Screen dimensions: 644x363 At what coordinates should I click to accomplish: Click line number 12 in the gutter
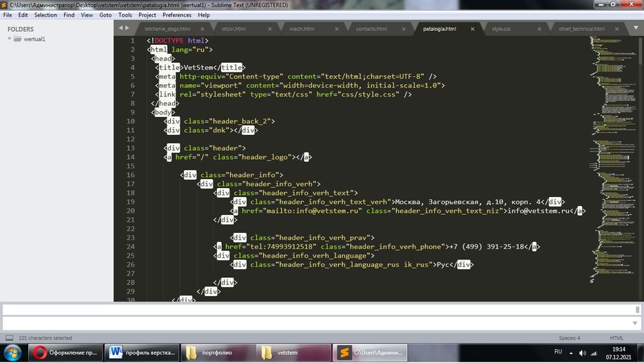click(131, 139)
